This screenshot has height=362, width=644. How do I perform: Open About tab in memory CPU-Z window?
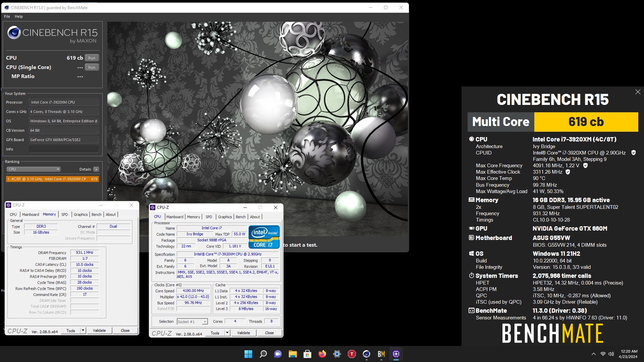click(x=111, y=215)
